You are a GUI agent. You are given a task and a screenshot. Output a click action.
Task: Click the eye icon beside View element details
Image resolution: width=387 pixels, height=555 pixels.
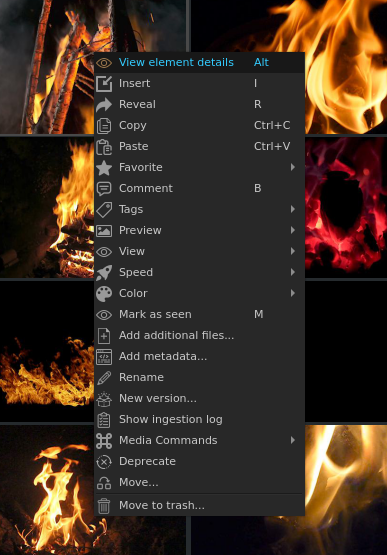coord(104,63)
